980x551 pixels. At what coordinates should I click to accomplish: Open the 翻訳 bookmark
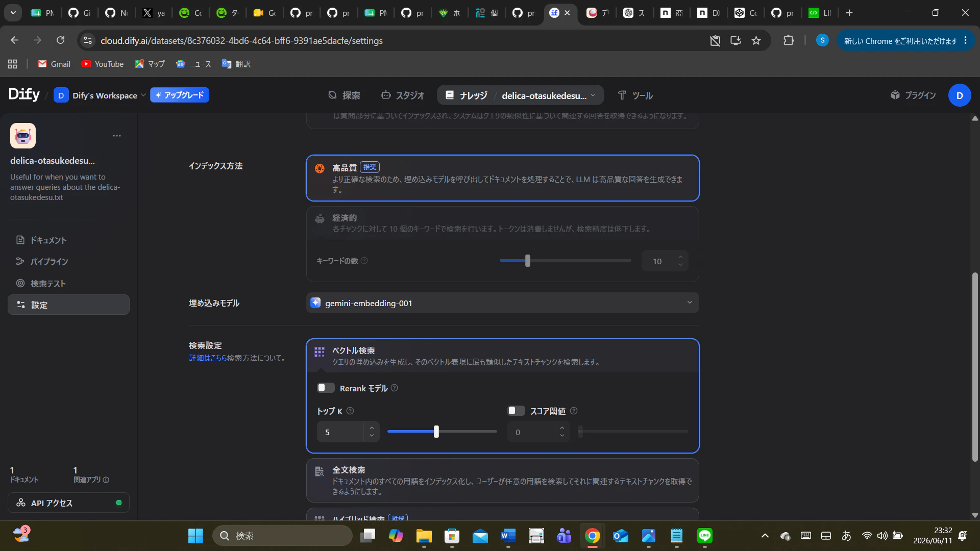pos(236,64)
